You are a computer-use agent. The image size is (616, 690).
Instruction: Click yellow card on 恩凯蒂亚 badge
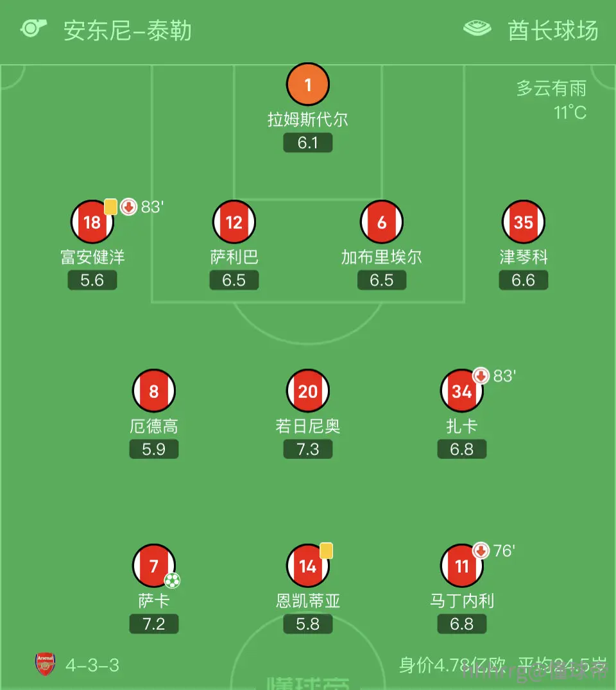click(x=326, y=551)
